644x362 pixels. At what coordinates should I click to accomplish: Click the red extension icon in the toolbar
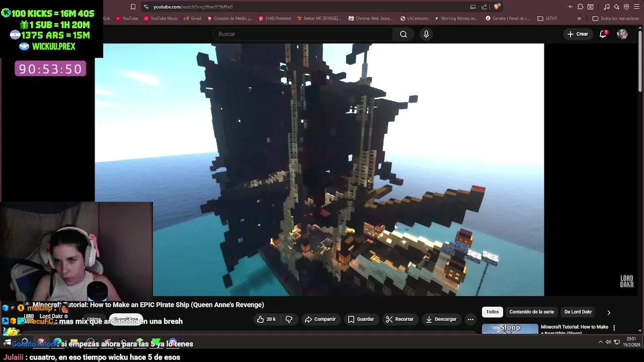570,7
